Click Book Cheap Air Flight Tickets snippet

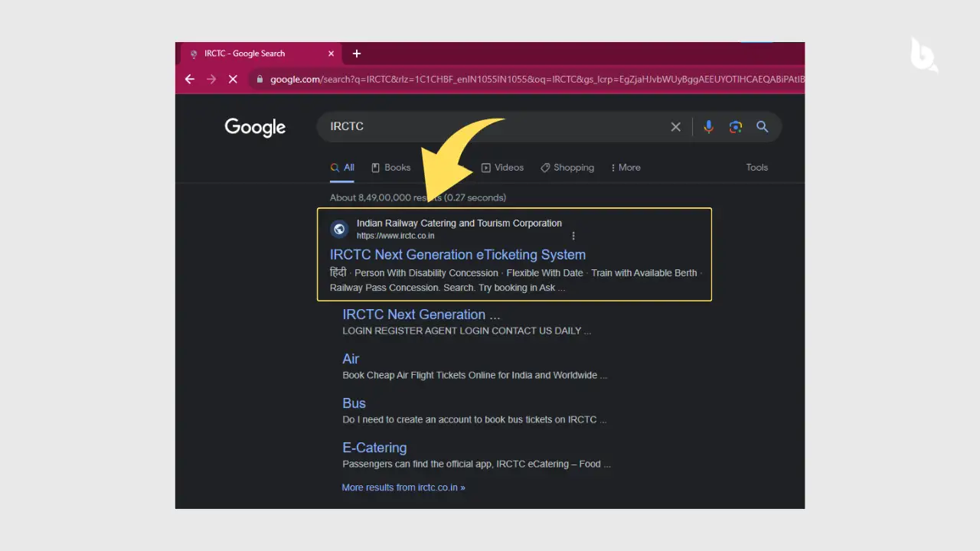pos(475,376)
